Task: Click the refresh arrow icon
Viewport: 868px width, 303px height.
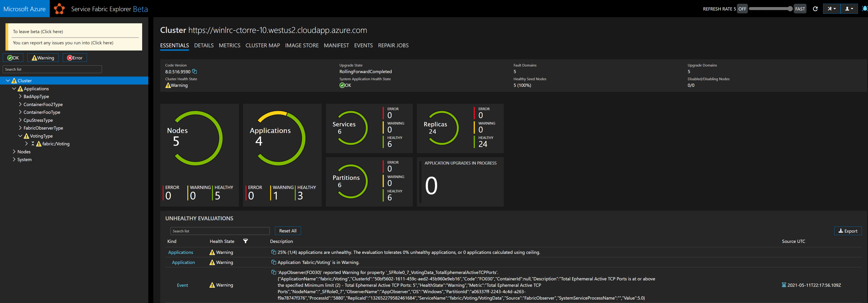Action: click(x=815, y=9)
